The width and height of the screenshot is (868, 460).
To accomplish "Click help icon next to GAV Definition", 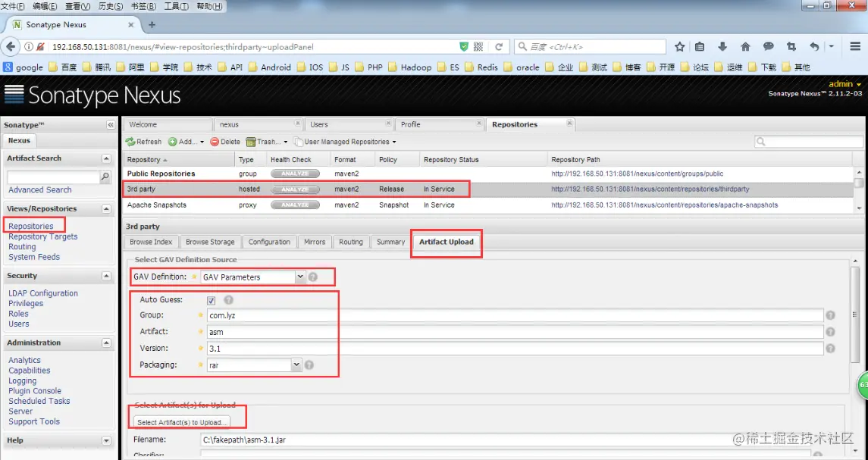I will click(313, 277).
